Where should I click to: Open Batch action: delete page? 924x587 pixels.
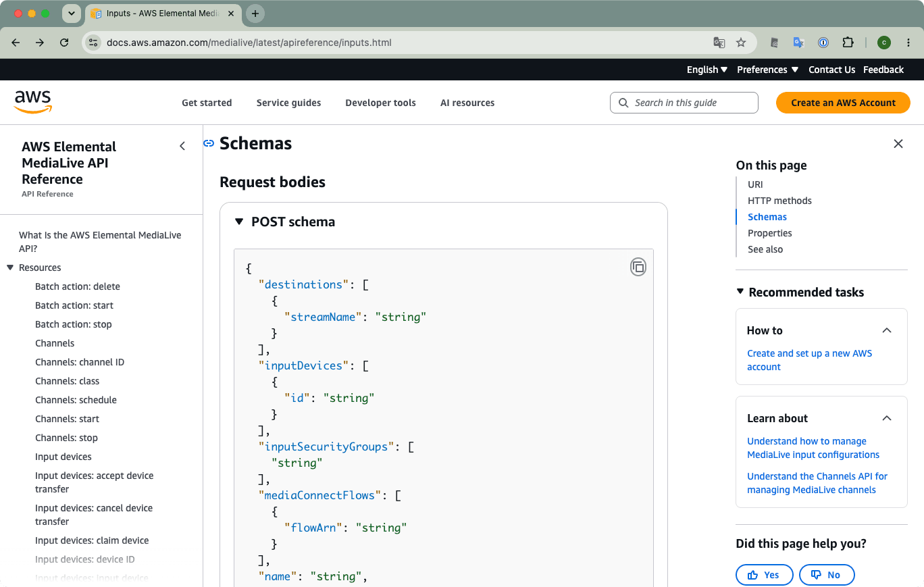(x=78, y=286)
